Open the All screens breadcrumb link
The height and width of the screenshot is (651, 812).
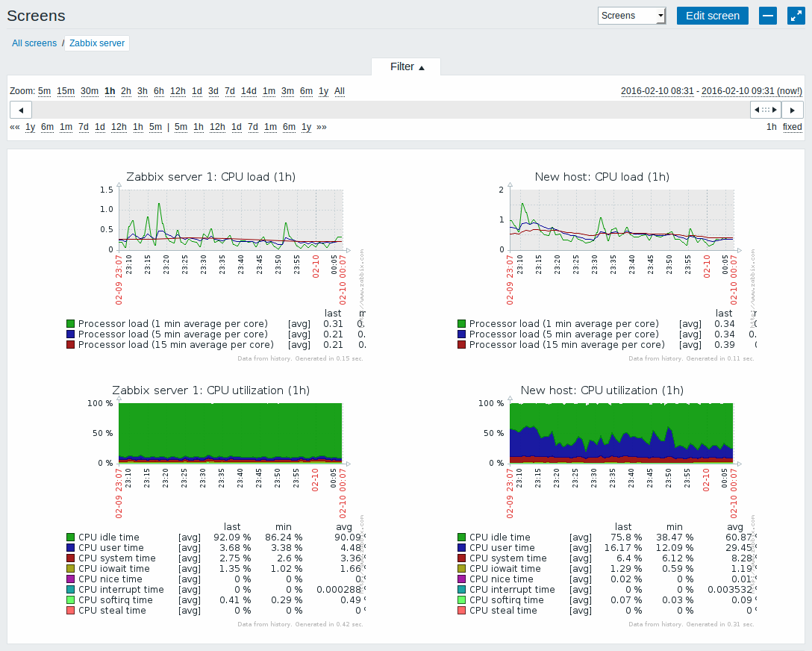(x=34, y=43)
